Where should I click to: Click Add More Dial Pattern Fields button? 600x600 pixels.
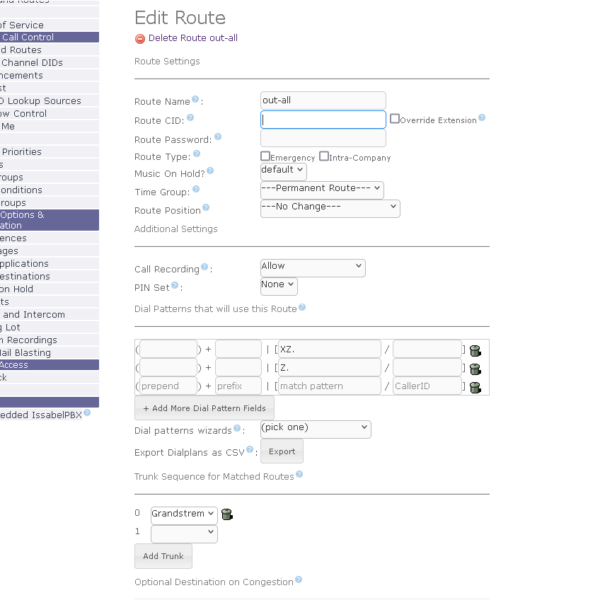[204, 408]
